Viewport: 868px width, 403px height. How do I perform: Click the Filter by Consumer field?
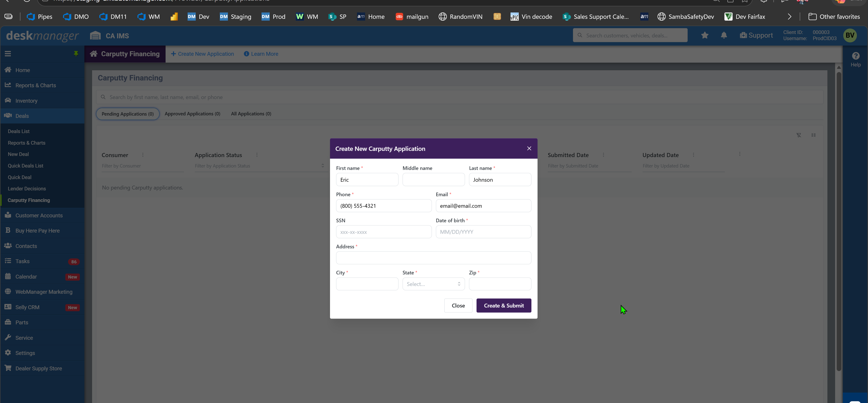click(x=142, y=166)
